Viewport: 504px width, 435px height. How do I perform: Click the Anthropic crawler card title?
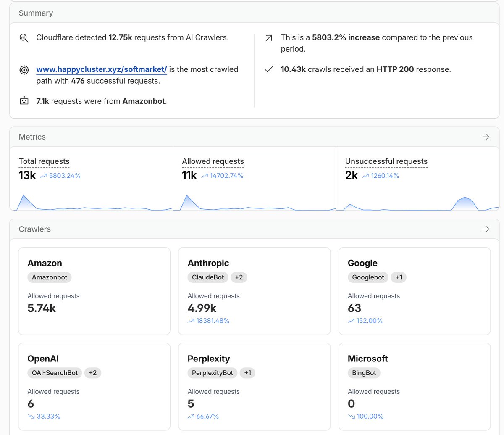click(x=208, y=263)
